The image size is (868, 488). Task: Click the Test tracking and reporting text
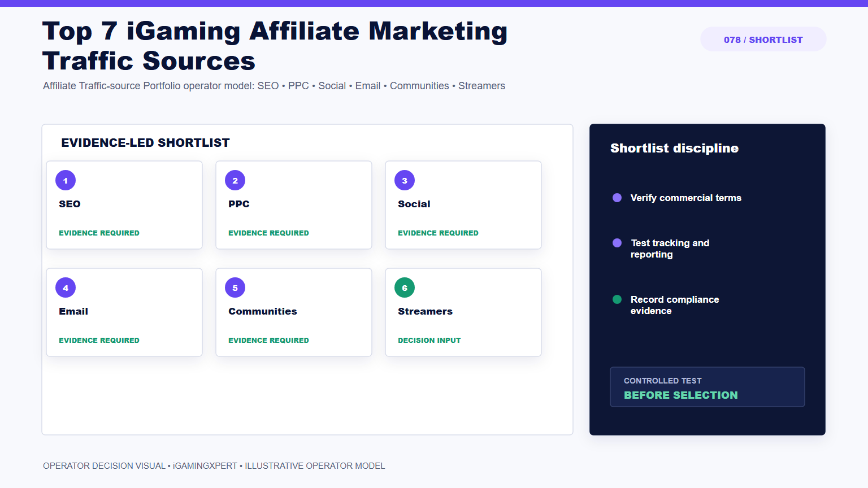(670, 249)
